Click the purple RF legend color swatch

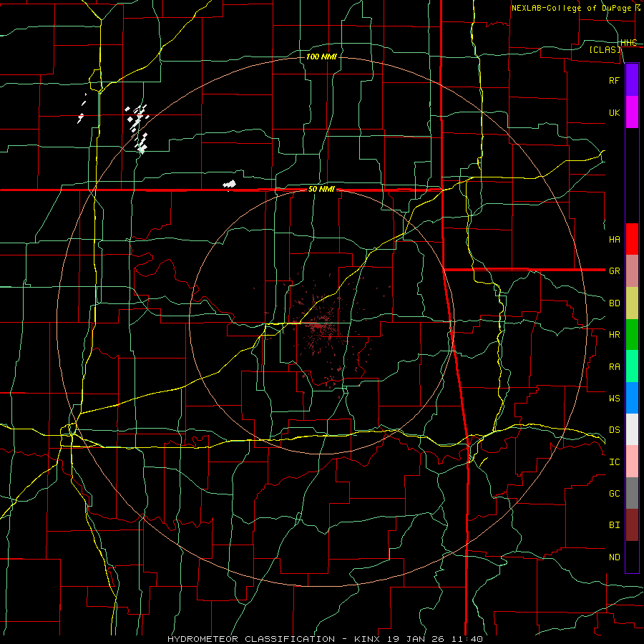[632, 80]
